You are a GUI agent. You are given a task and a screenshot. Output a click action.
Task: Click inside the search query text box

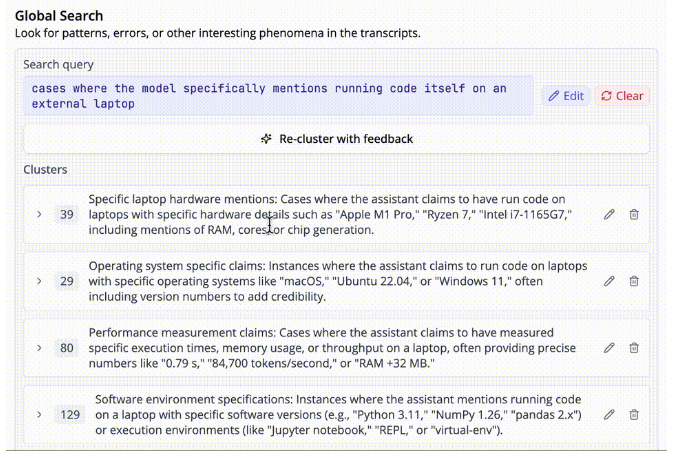[x=279, y=96]
